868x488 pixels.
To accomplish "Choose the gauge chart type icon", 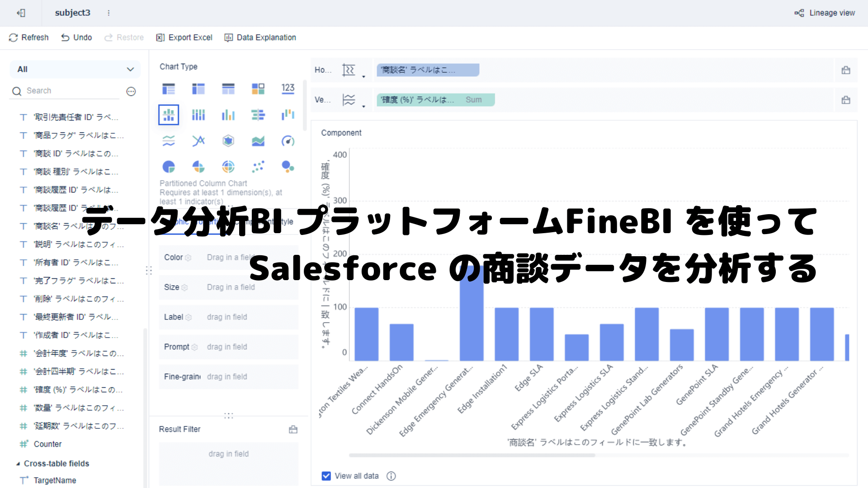I will click(288, 141).
